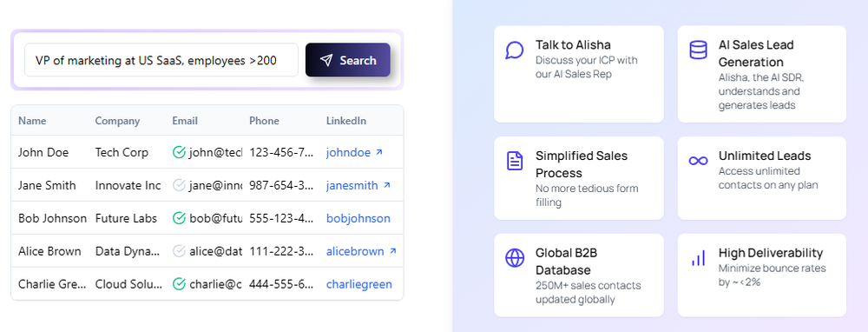This screenshot has height=332, width=868.
Task: Click the Search button
Action: pyautogui.click(x=348, y=60)
